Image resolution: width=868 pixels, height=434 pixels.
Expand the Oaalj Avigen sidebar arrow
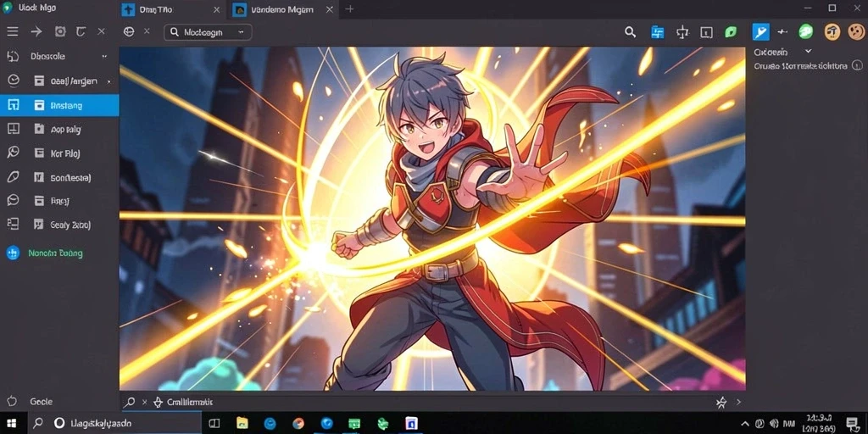[x=108, y=81]
